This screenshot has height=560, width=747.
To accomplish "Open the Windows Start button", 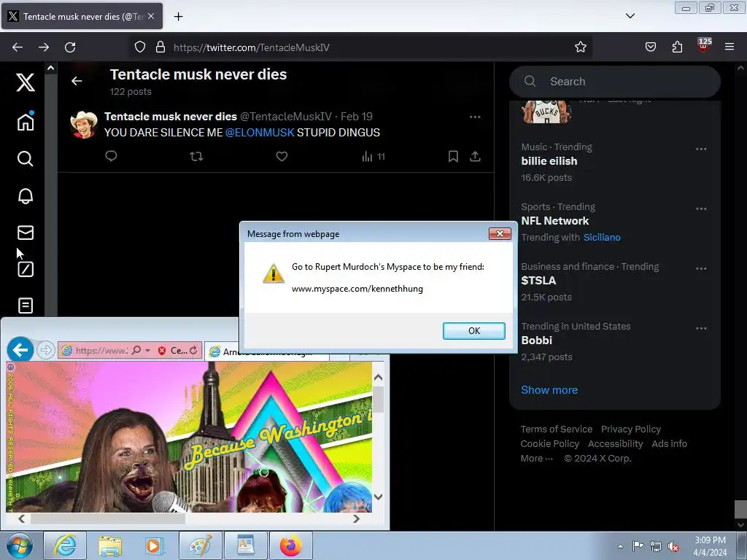I will tap(20, 545).
